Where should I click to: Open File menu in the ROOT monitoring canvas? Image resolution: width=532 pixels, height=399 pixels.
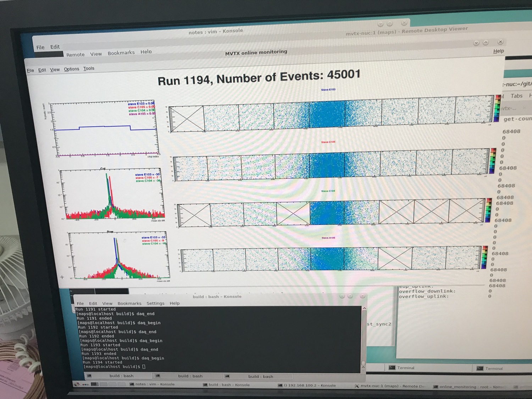click(31, 71)
